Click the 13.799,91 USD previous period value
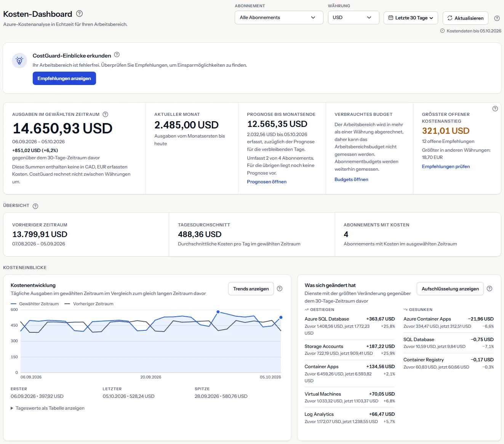The height and width of the screenshot is (444, 504). tap(40, 234)
